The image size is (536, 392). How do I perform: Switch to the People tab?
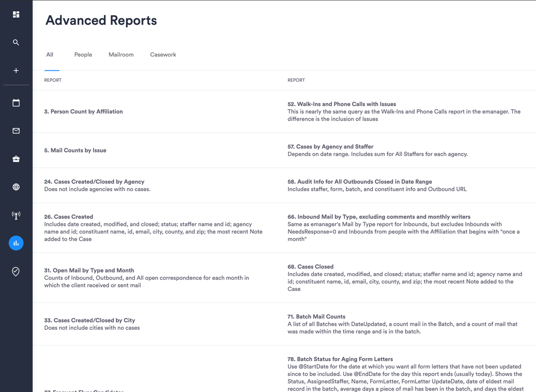(83, 54)
